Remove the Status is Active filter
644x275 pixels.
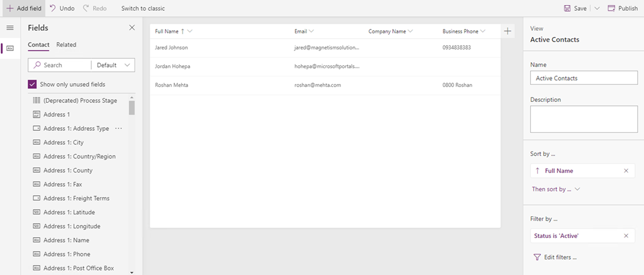[626, 235]
